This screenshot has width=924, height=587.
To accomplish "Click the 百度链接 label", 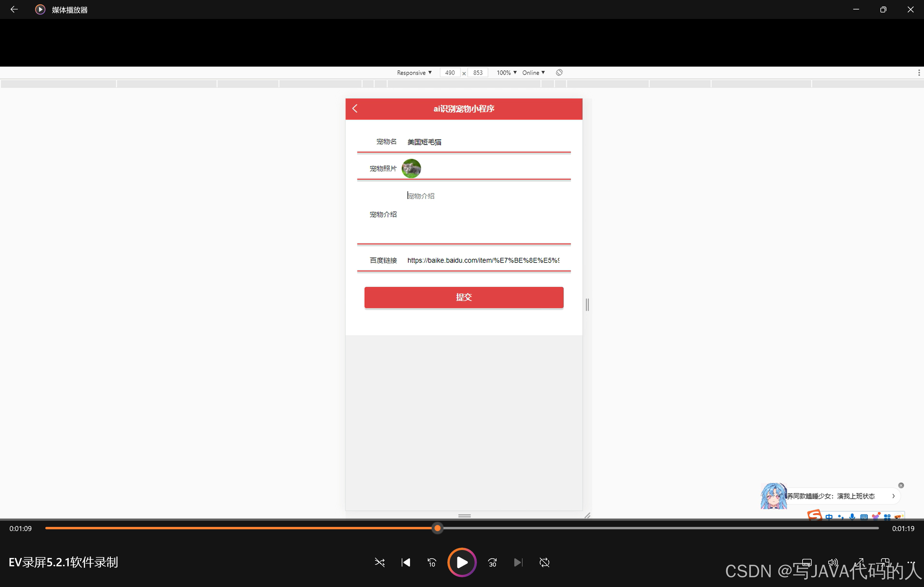I will [x=383, y=260].
